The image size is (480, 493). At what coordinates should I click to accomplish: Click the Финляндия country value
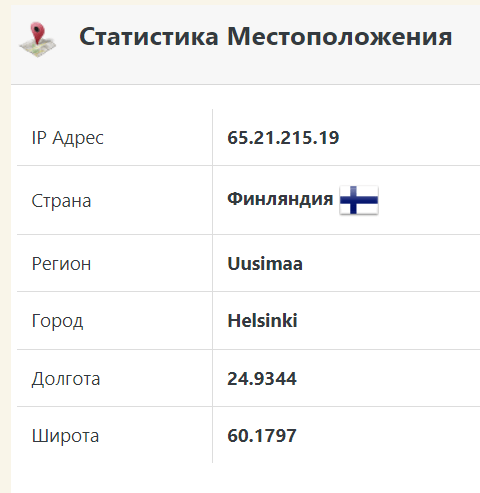280,199
